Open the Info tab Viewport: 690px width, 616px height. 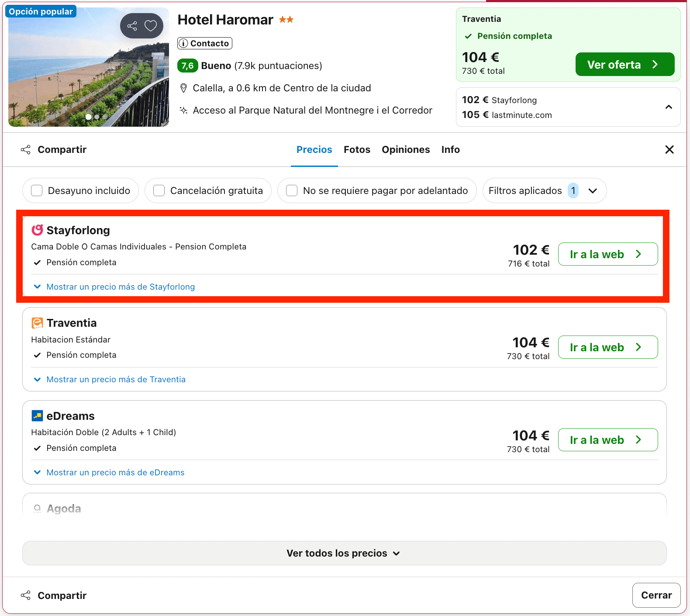pyautogui.click(x=450, y=150)
